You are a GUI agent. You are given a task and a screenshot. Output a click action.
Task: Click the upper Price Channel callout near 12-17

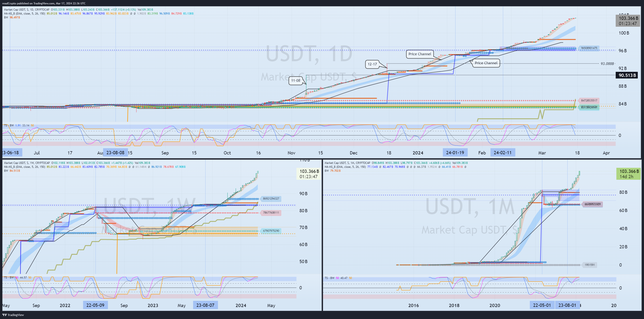pyautogui.click(x=420, y=54)
